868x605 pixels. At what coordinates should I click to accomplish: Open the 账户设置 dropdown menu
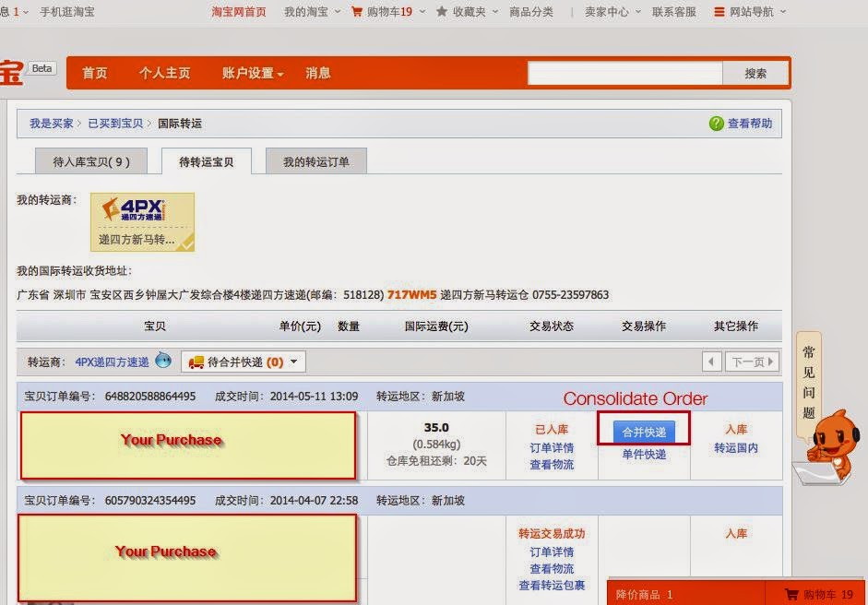[x=253, y=73]
